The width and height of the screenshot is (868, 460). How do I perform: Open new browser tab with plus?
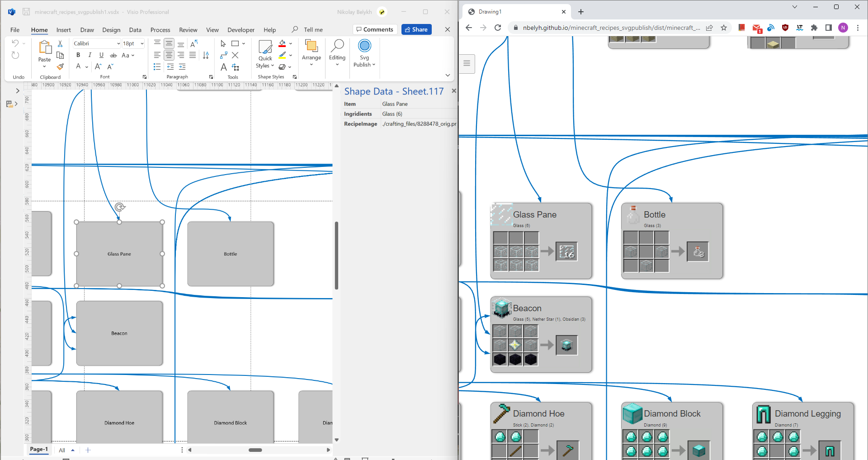click(x=581, y=12)
